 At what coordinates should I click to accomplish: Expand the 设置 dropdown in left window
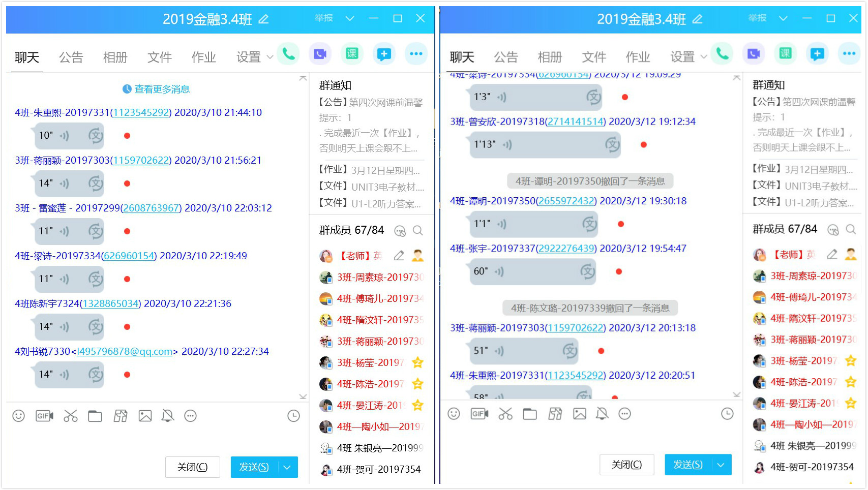click(270, 57)
